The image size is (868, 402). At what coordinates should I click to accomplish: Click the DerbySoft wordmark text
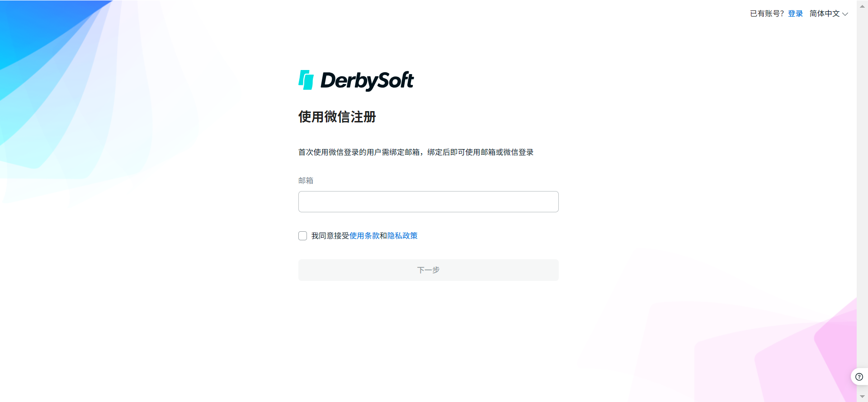tap(367, 81)
